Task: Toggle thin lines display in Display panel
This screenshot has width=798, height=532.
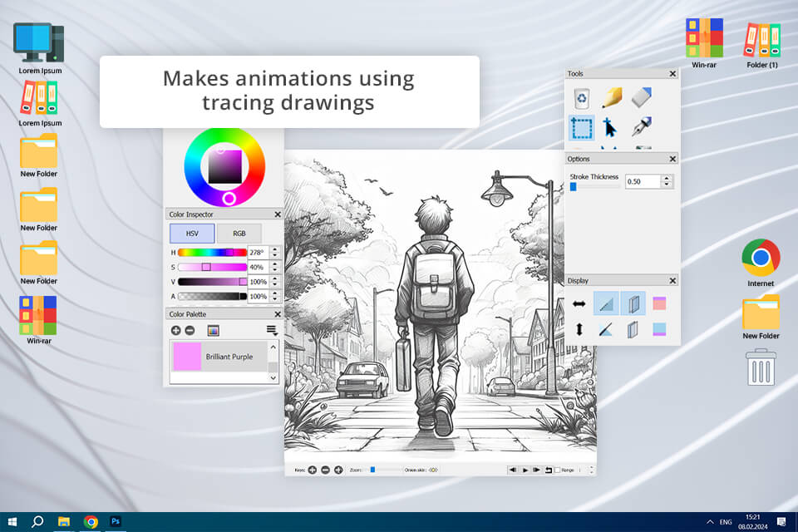Action: pyautogui.click(x=606, y=304)
